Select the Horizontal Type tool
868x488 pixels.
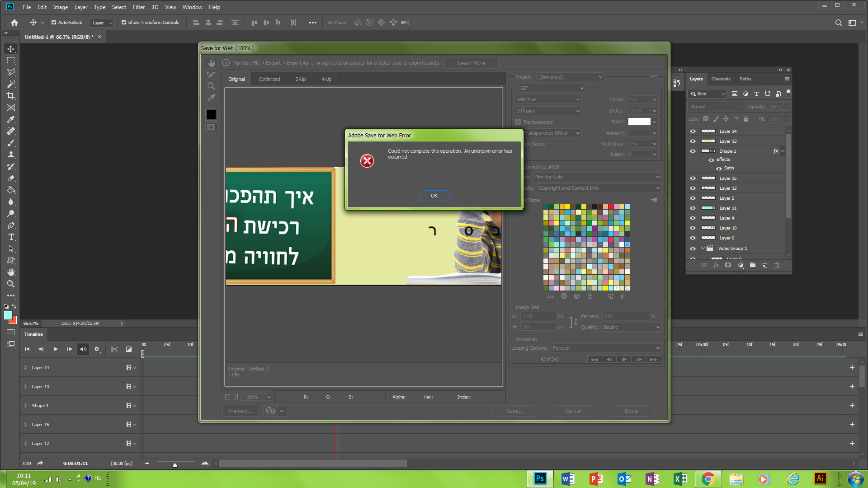(11, 237)
